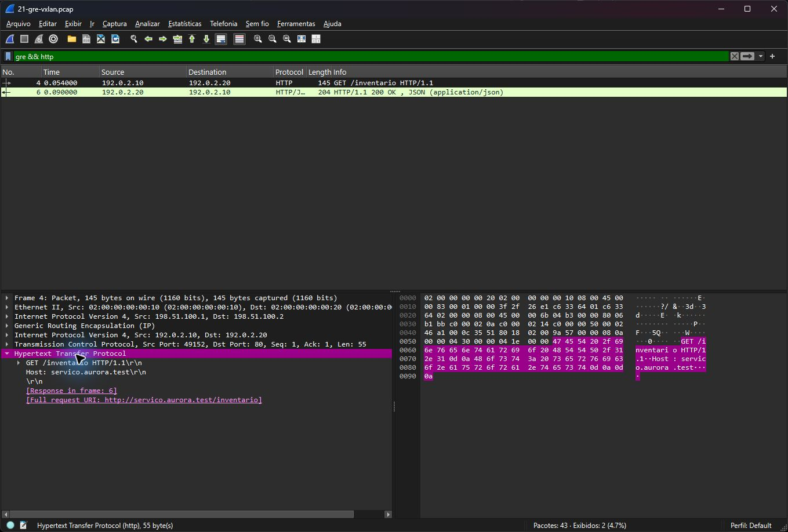Click the display filter input field
The height and width of the screenshot is (532, 788).
coord(371,56)
